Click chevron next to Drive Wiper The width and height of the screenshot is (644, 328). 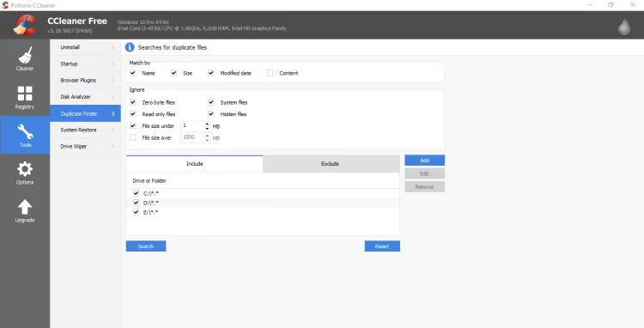pos(112,146)
